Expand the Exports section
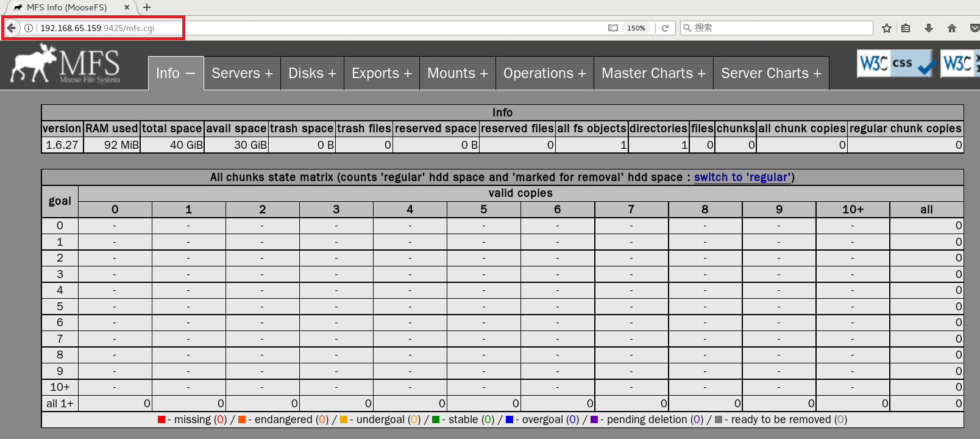The width and height of the screenshot is (980, 439). click(x=382, y=73)
